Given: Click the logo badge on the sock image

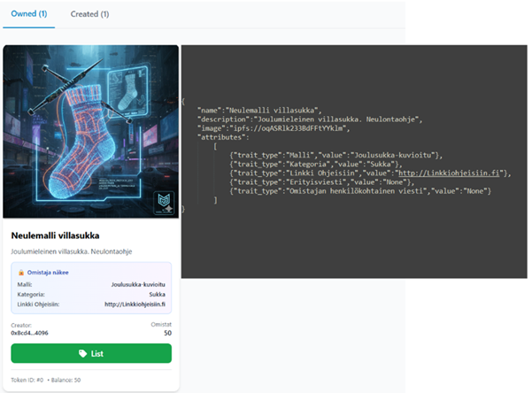Looking at the screenshot, I should pyautogui.click(x=164, y=202).
